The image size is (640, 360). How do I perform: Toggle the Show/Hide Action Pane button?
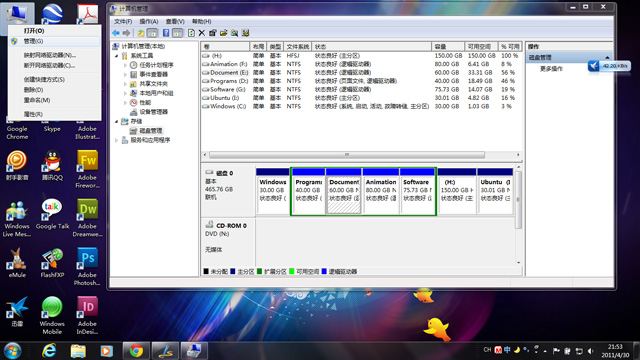[x=178, y=33]
